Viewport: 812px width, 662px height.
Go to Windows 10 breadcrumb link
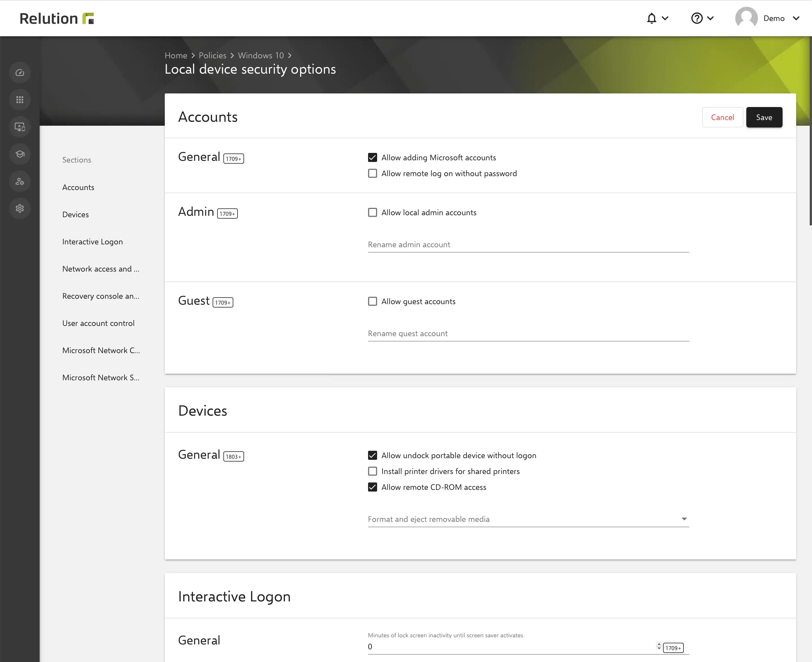261,56
